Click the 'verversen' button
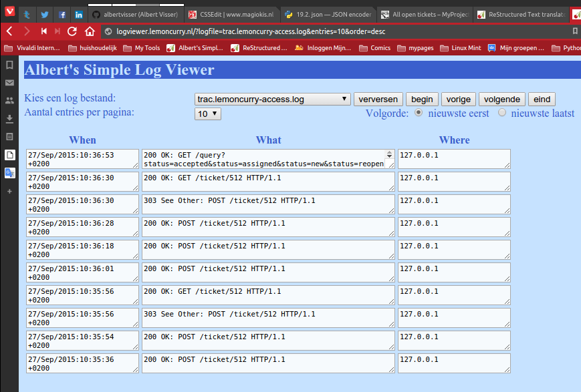This screenshot has width=581, height=392. (378, 100)
